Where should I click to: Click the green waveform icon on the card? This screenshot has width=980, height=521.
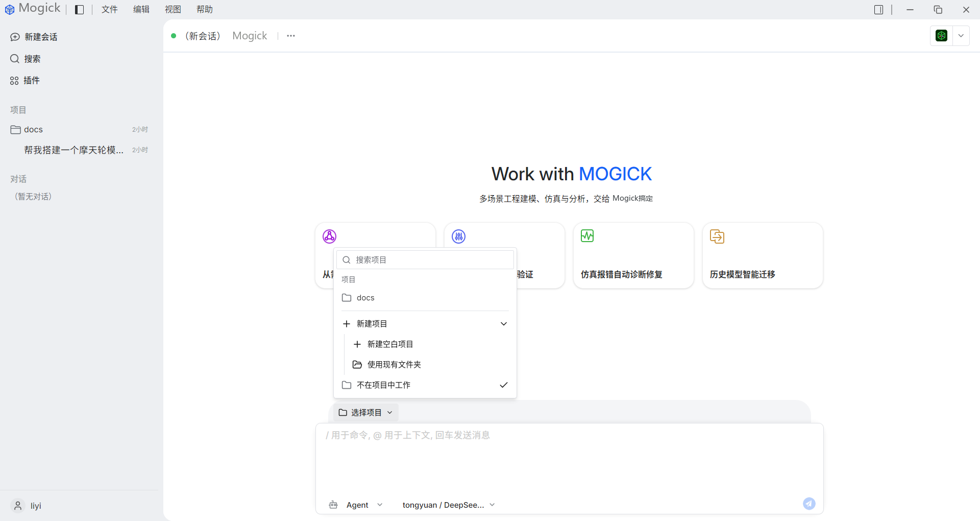coord(587,236)
